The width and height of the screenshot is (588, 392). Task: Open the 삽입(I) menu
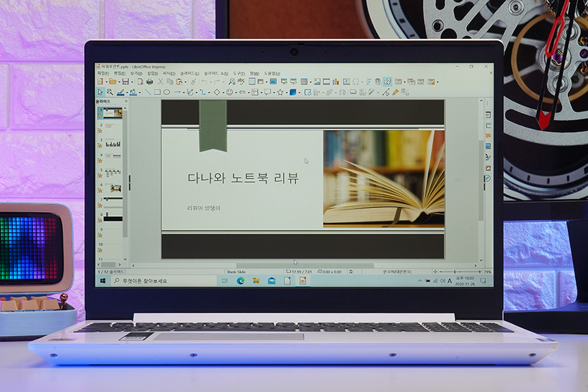coord(152,73)
